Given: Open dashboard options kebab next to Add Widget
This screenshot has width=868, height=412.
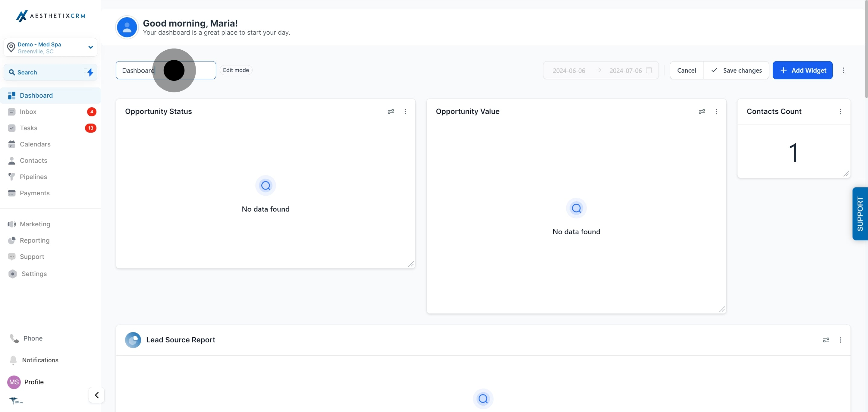Looking at the screenshot, I should coord(843,71).
